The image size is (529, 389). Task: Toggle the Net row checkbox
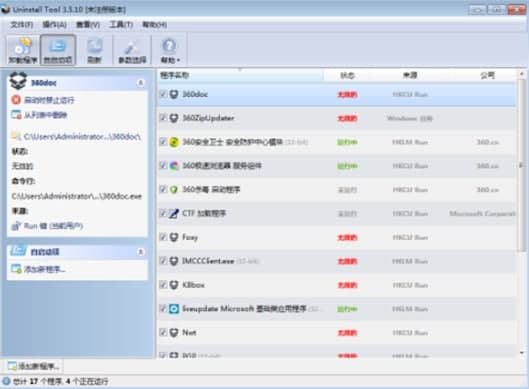163,332
